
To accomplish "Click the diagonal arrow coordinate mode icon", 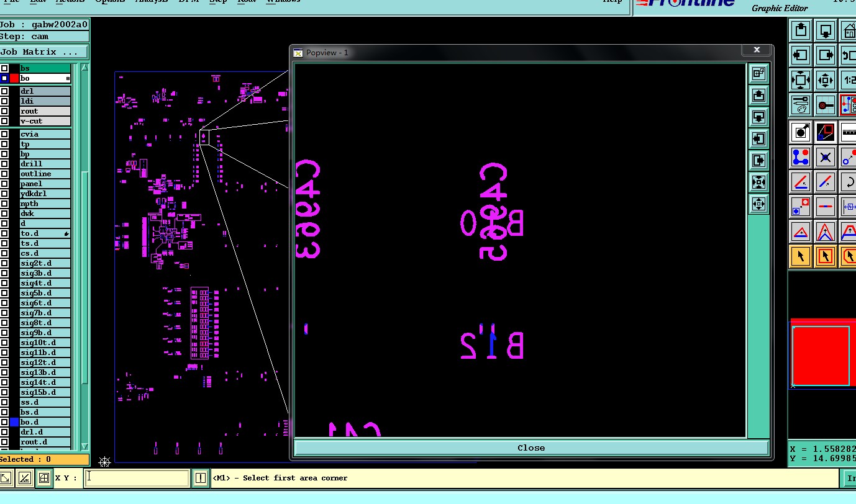I will [6, 478].
